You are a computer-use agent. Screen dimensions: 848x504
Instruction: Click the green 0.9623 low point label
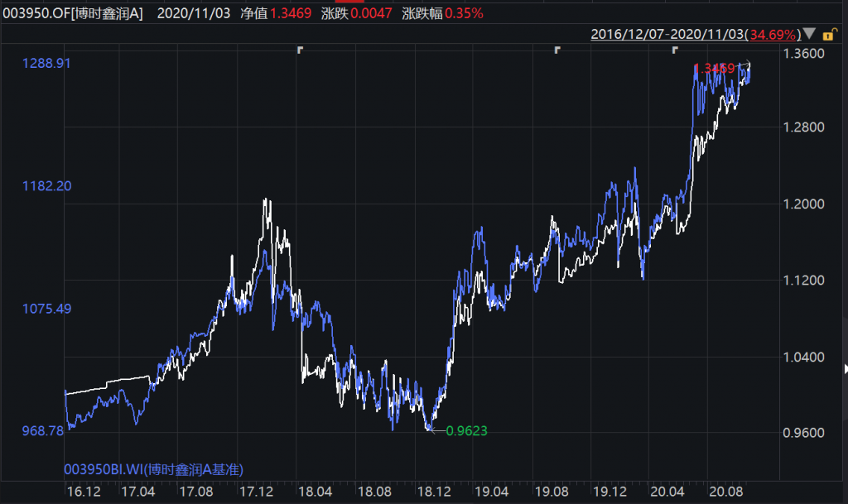coord(466,430)
